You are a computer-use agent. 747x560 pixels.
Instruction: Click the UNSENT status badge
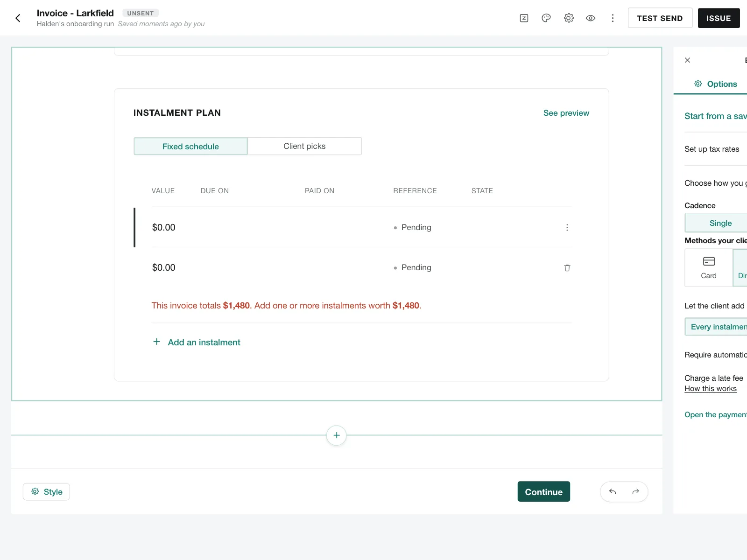coord(141,13)
